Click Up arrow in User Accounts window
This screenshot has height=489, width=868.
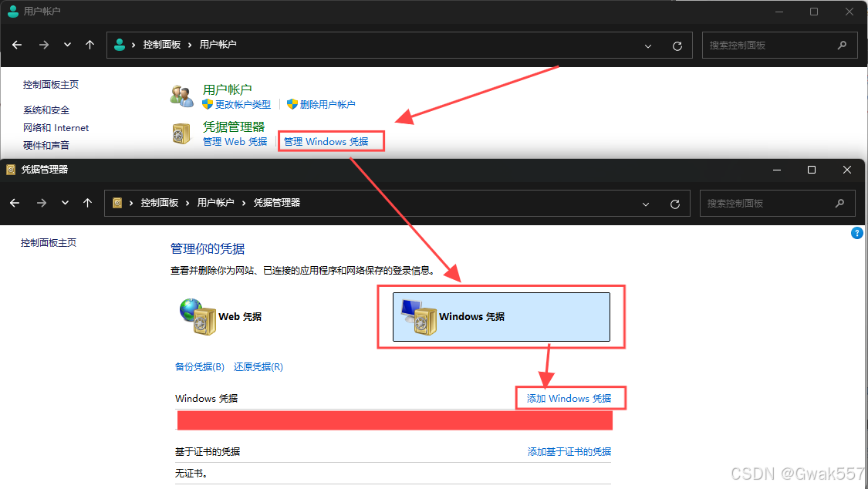(x=90, y=45)
